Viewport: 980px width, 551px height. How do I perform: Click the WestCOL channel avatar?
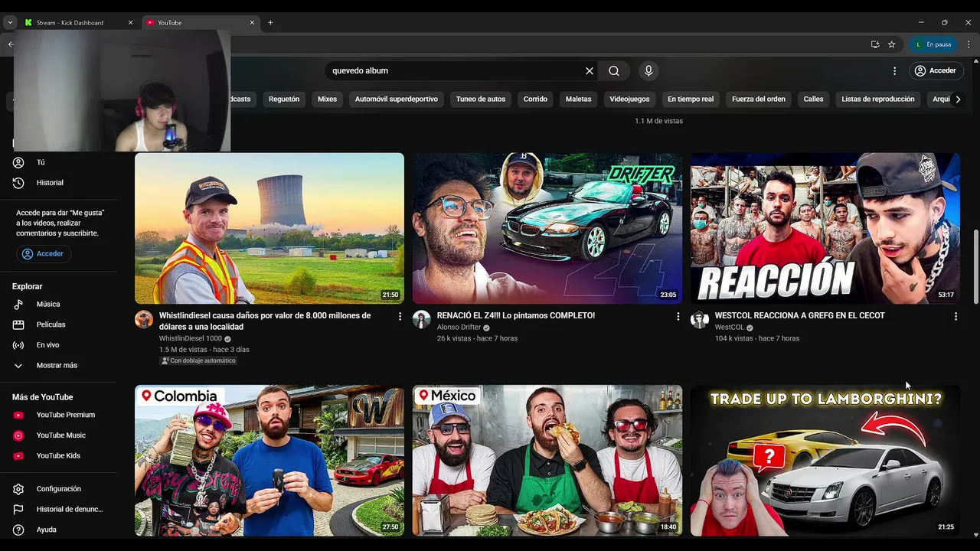click(700, 320)
